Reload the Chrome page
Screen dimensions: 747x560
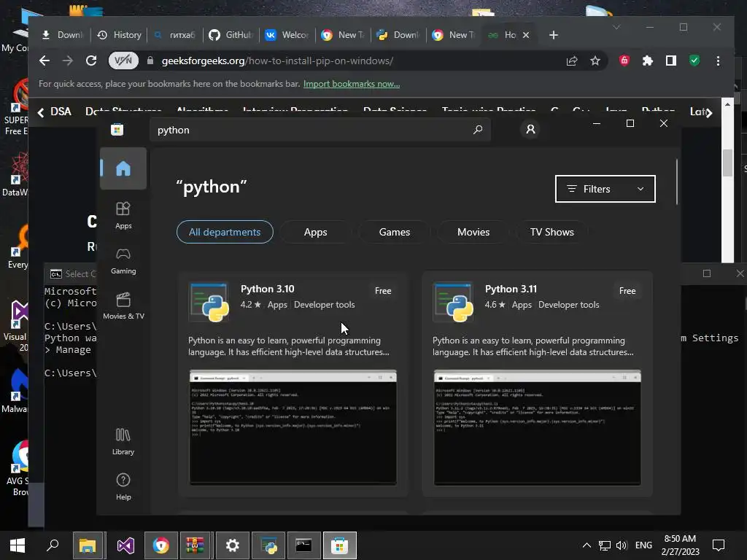click(91, 61)
